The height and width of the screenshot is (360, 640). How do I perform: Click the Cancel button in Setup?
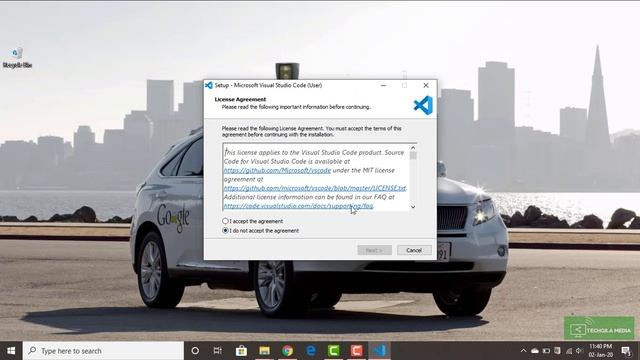point(414,250)
